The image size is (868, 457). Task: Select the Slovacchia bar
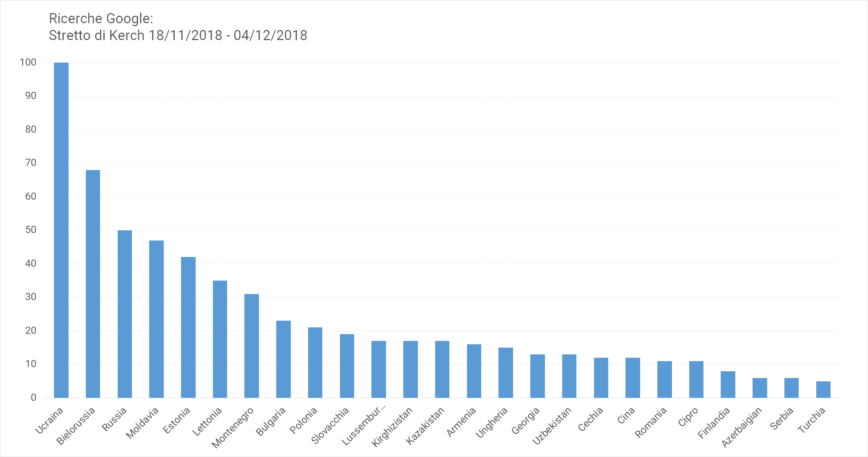(x=347, y=366)
